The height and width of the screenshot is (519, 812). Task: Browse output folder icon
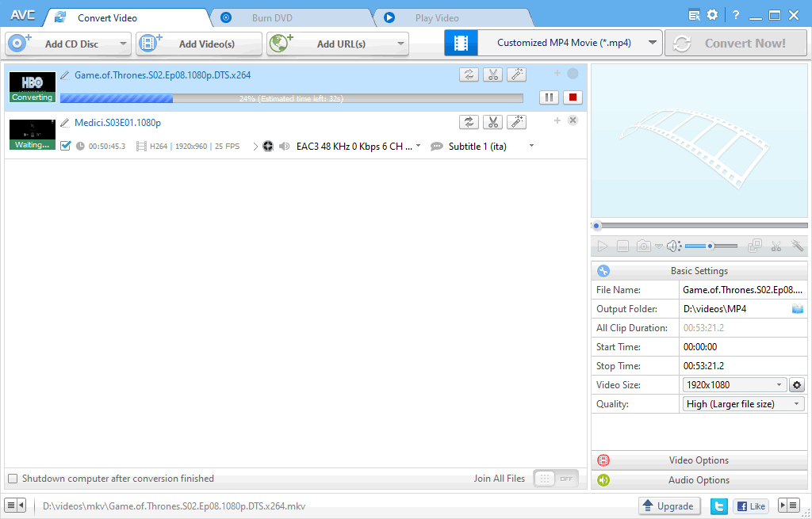pyautogui.click(x=798, y=309)
